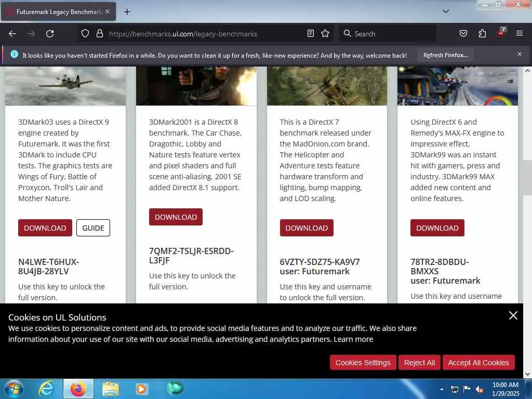Close the cookies banner with the X

coord(513,315)
